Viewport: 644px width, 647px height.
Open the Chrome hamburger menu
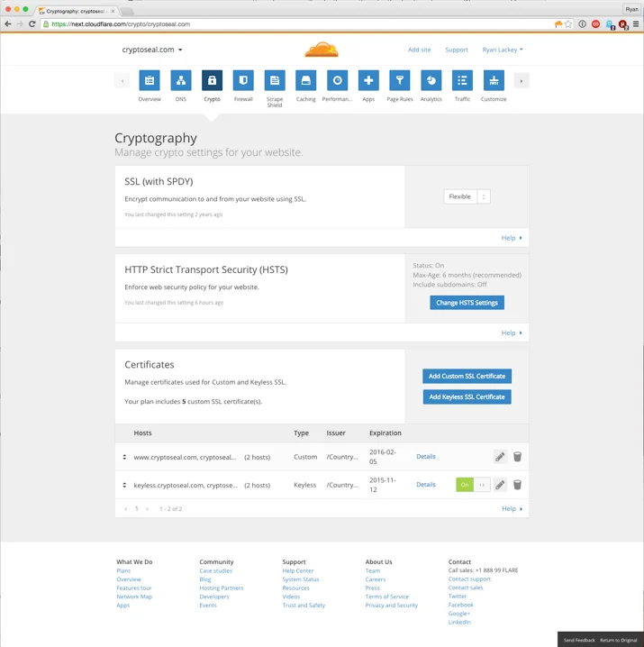[636, 24]
